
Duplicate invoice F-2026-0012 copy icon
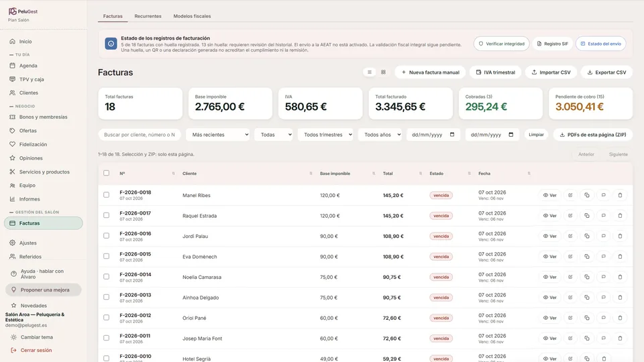pyautogui.click(x=587, y=318)
